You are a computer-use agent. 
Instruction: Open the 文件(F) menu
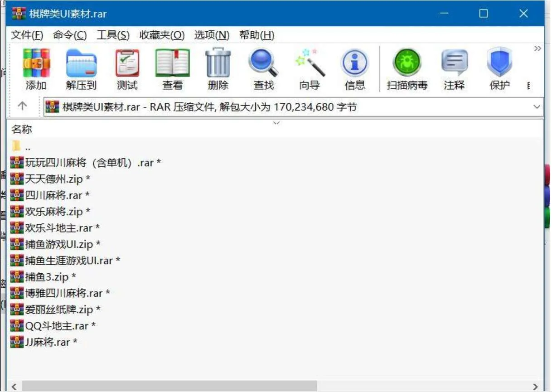(27, 35)
